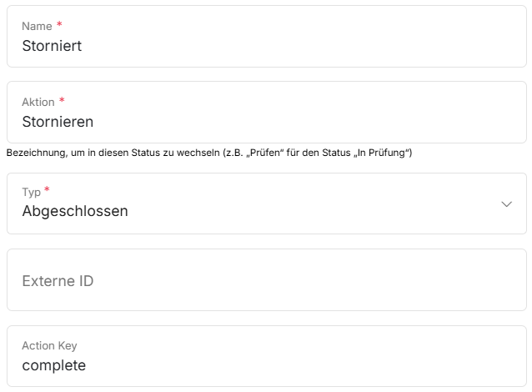Click the Name field label
The image size is (532, 392).
coord(37,27)
